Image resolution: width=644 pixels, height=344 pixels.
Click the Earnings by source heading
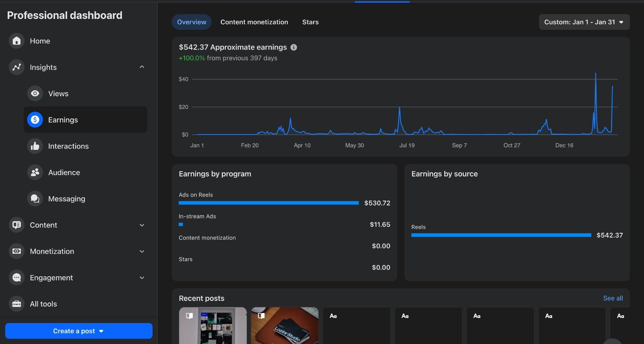(444, 174)
